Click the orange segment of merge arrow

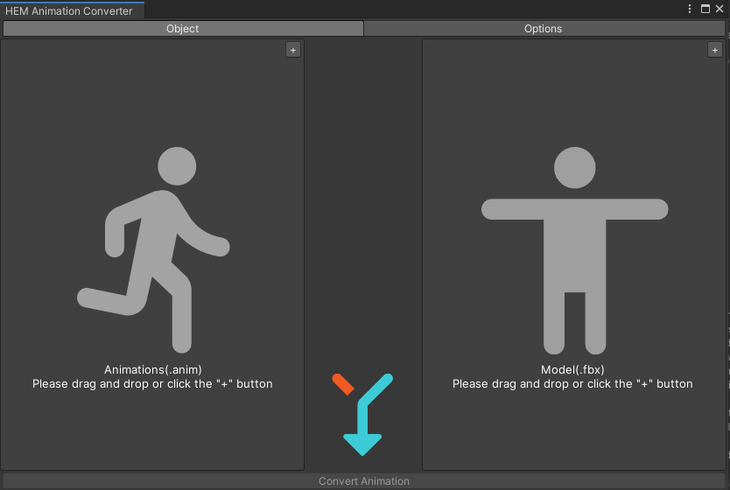343,383
